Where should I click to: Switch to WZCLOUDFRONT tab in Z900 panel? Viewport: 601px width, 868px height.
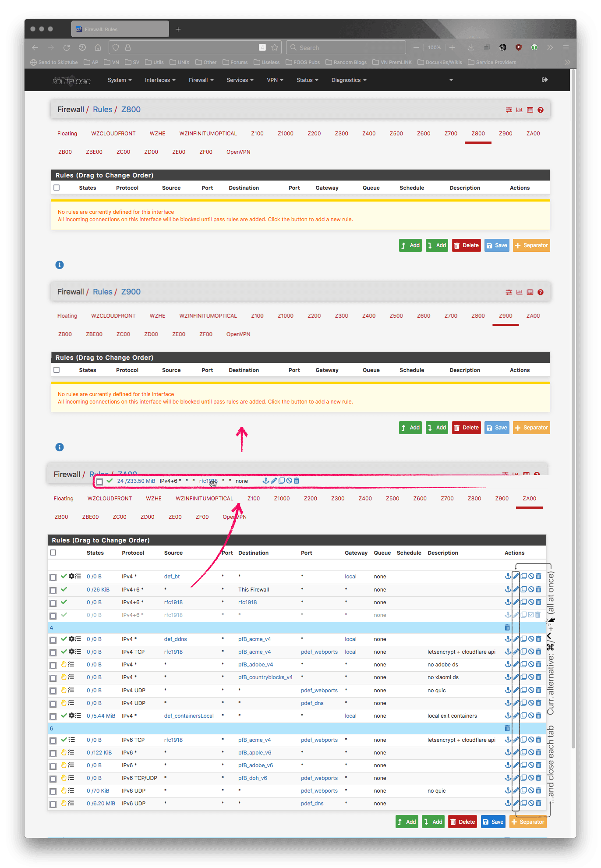pos(113,316)
